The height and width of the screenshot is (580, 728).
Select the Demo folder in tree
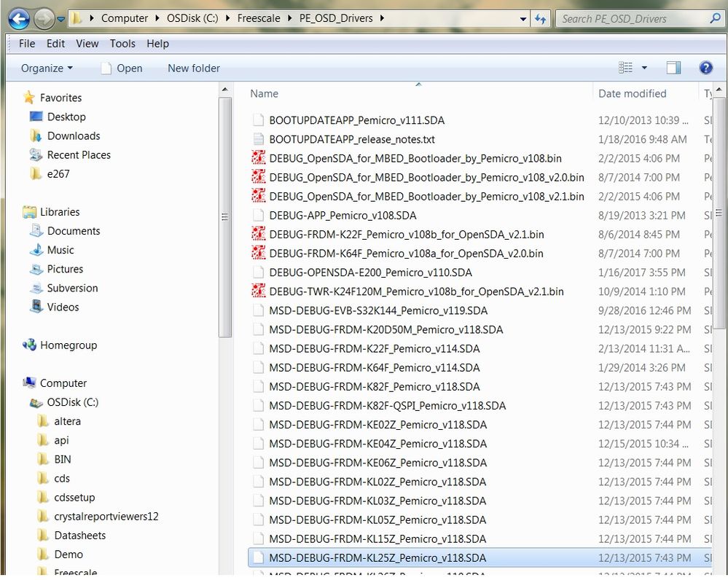click(69, 554)
